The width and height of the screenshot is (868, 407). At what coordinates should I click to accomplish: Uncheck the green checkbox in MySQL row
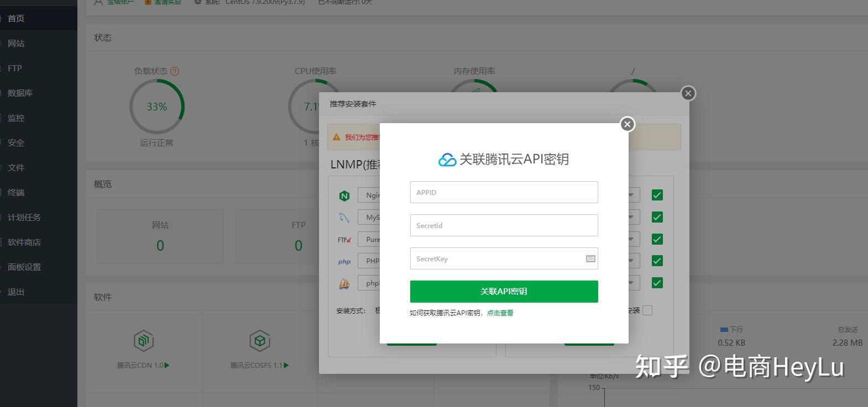click(657, 217)
